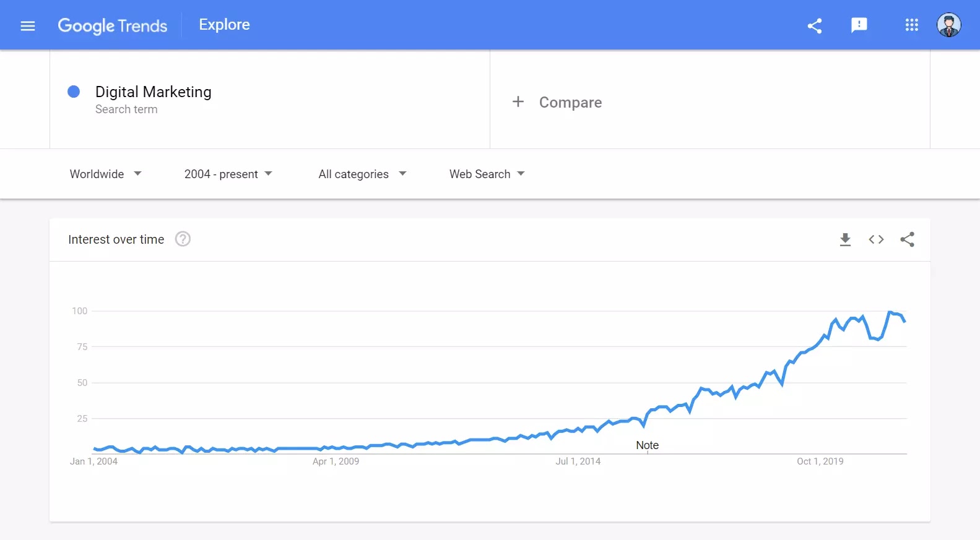Viewport: 980px width, 540px height.
Task: Click the Explore header item
Action: click(x=224, y=25)
